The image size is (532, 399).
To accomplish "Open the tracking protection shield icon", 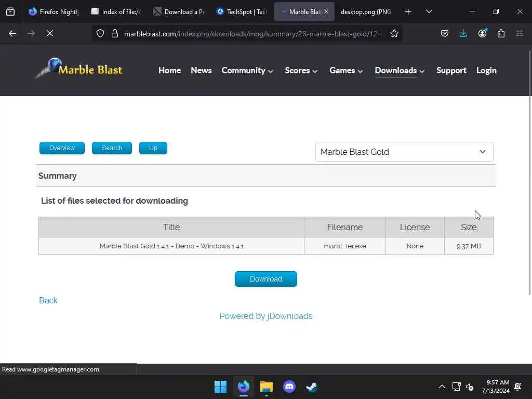I will point(100,33).
